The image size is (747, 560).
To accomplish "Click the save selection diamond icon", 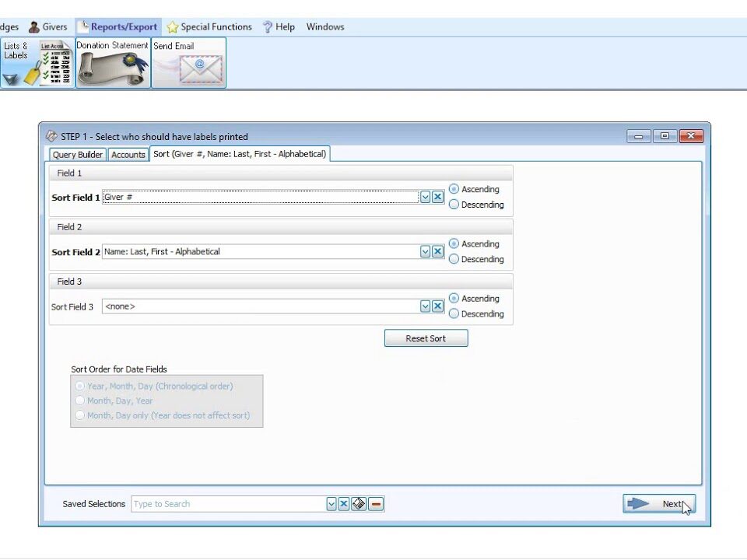I will [x=359, y=504].
